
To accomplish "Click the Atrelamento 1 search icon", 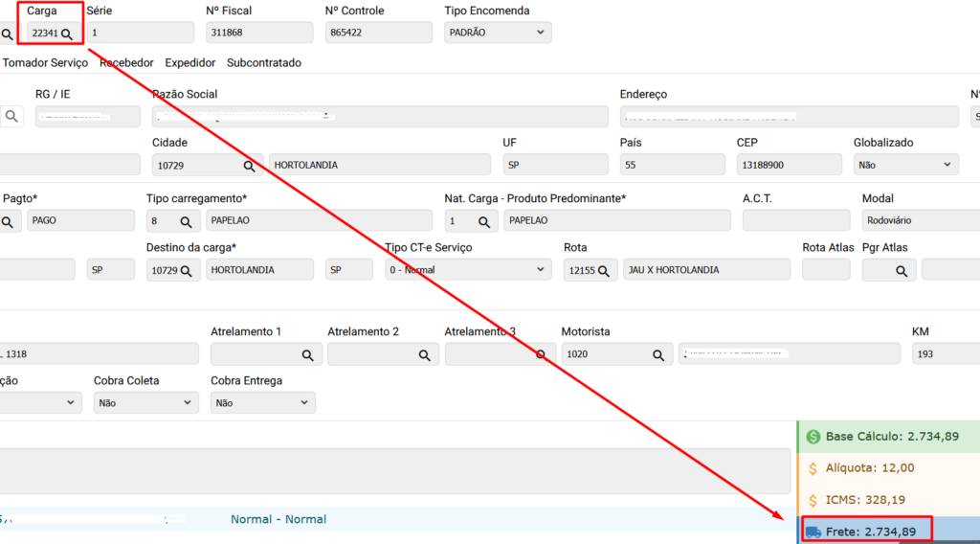I will pyautogui.click(x=307, y=354).
